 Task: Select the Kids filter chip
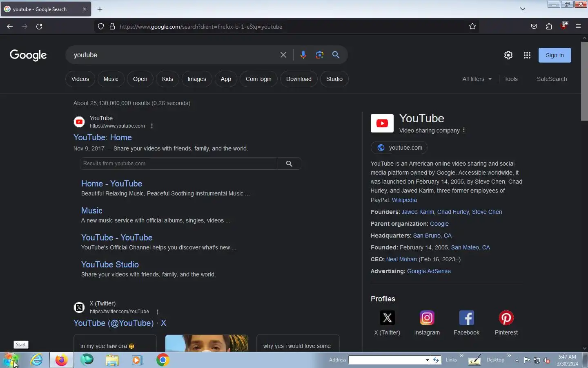point(167,79)
